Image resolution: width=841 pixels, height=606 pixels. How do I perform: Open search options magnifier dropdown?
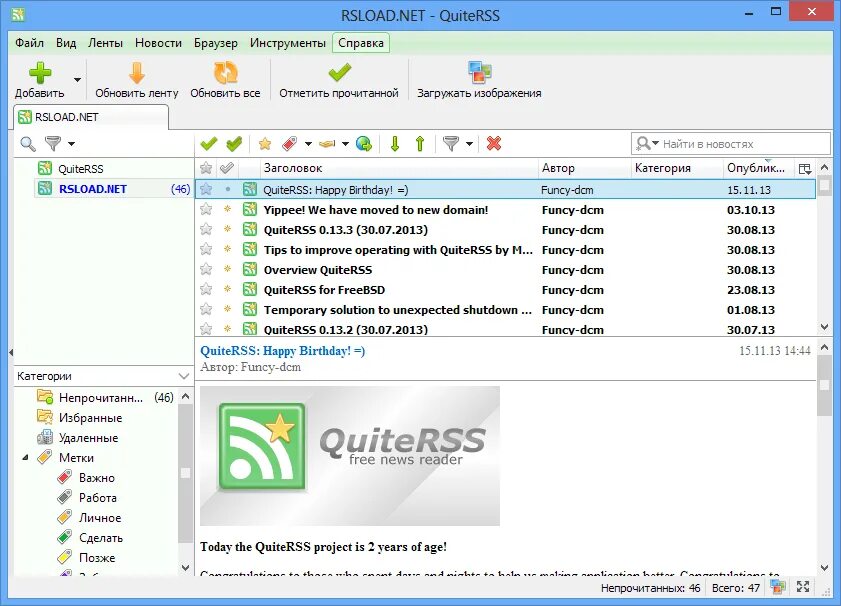click(x=647, y=144)
